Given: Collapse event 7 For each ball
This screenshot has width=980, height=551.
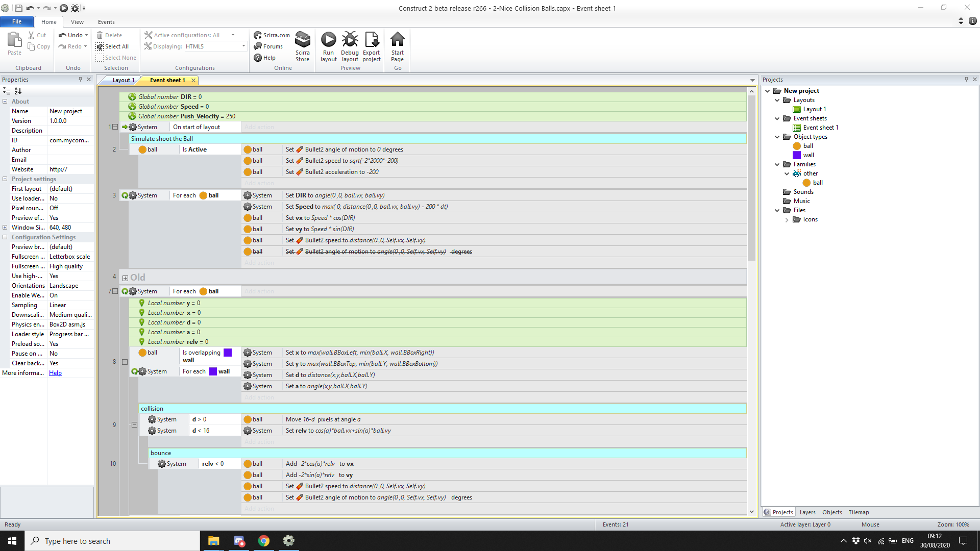Looking at the screenshot, I should click(x=115, y=291).
